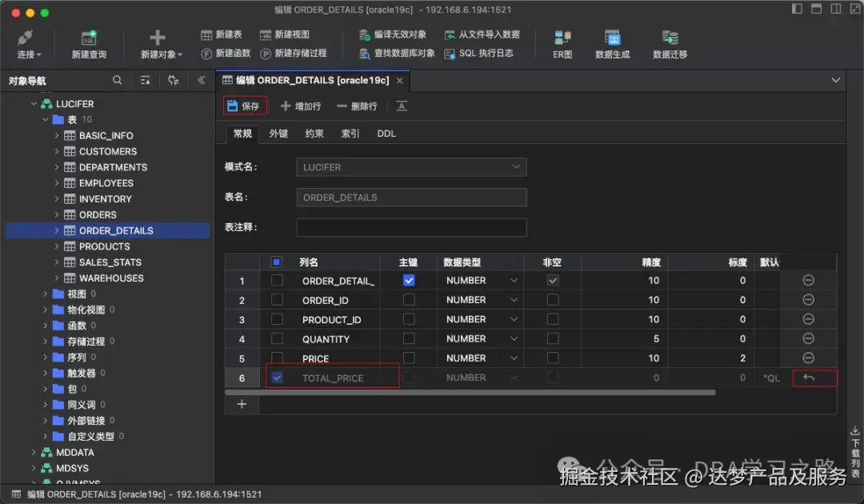Switch to the 外键 tab
This screenshot has height=504, width=864.
click(278, 134)
